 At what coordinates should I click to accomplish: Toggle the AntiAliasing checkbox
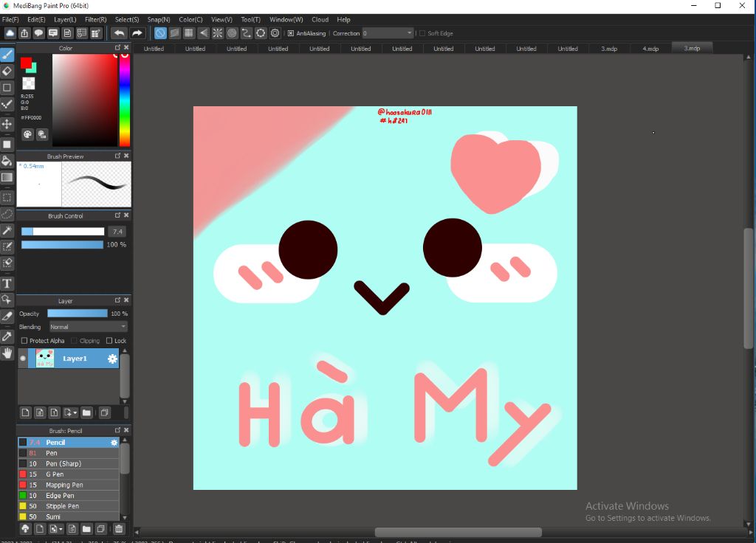point(291,33)
